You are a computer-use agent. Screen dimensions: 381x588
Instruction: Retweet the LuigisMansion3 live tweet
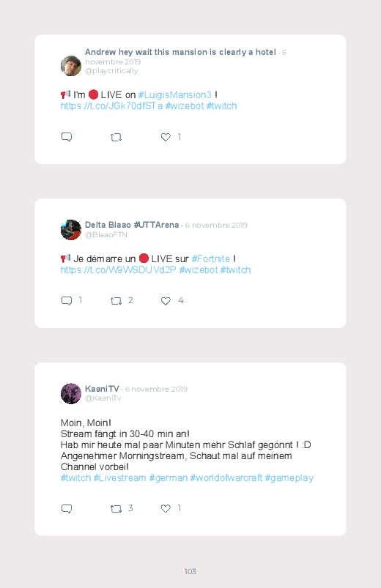coord(116,137)
